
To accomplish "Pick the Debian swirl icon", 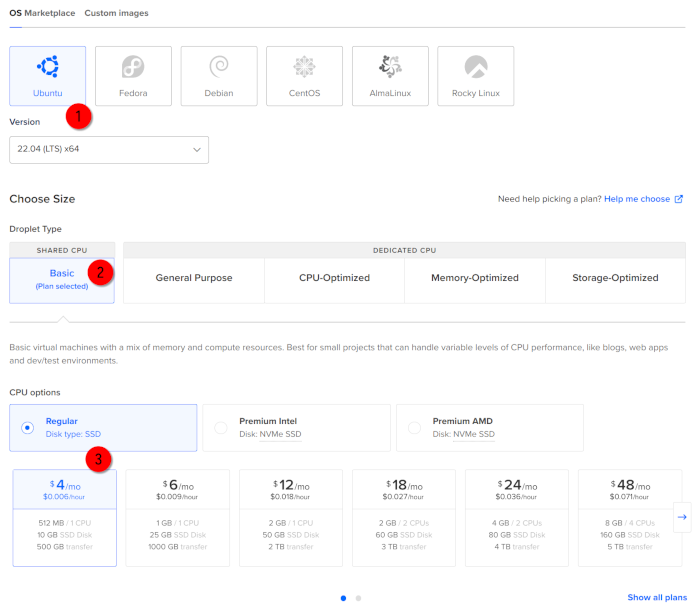I will (x=219, y=68).
